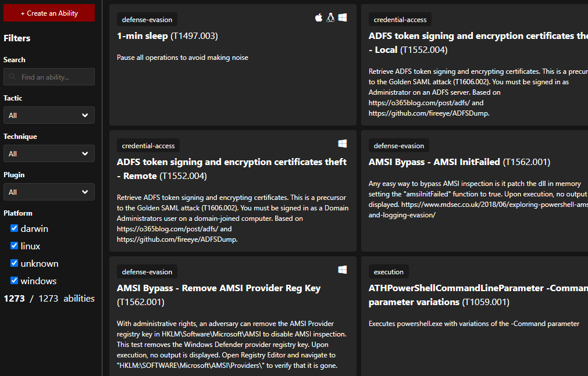Click credential-access tag on ADFS Remote card
The height and width of the screenshot is (376, 588).
pos(148,146)
